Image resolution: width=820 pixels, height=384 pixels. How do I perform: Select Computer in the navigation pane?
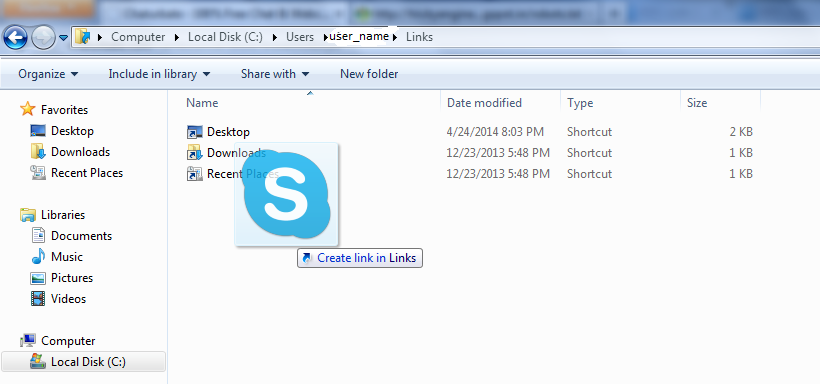click(68, 341)
